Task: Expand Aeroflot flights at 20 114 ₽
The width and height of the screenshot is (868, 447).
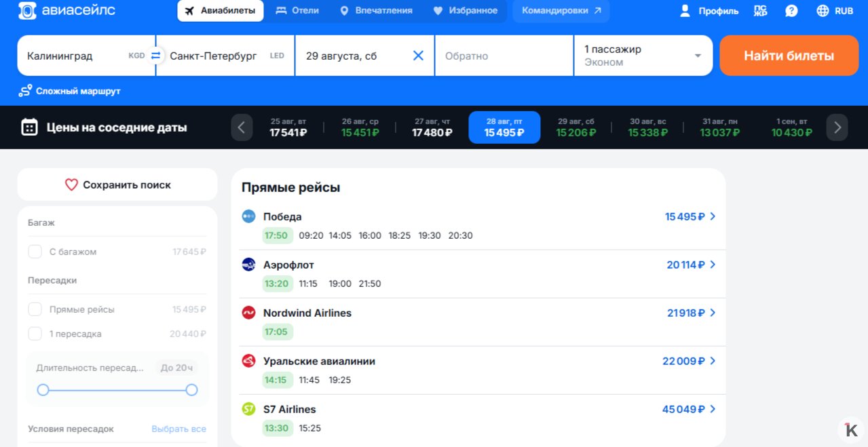Action: click(x=691, y=265)
